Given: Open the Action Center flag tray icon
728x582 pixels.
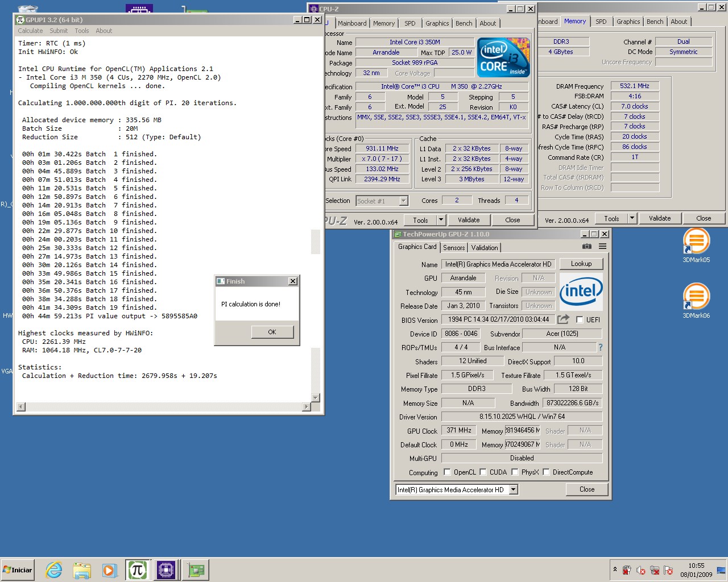Looking at the screenshot, I should [668, 570].
